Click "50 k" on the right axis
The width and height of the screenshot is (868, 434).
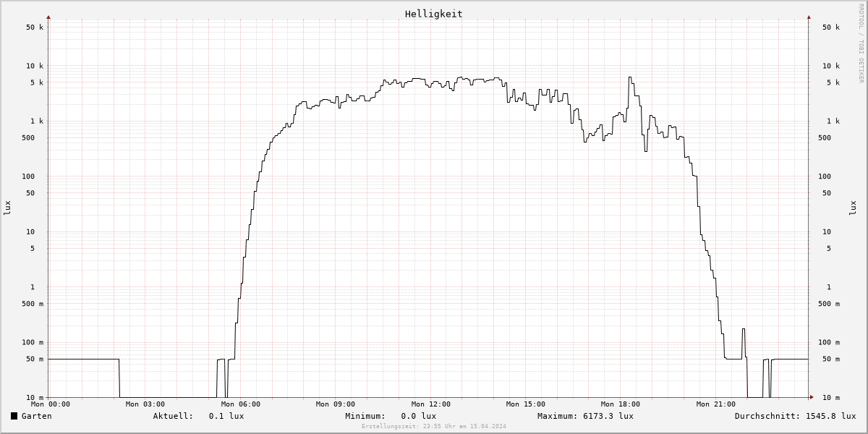(831, 27)
